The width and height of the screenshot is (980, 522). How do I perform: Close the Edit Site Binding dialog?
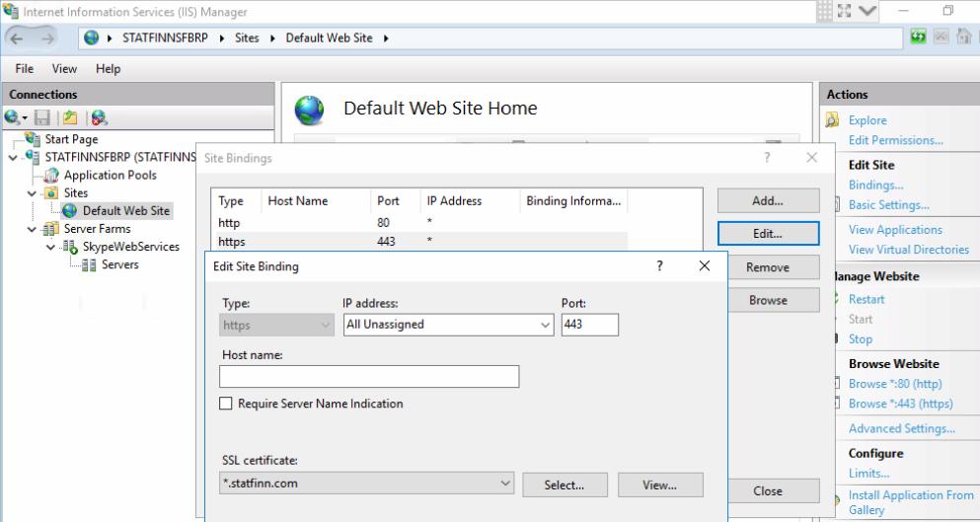click(705, 265)
